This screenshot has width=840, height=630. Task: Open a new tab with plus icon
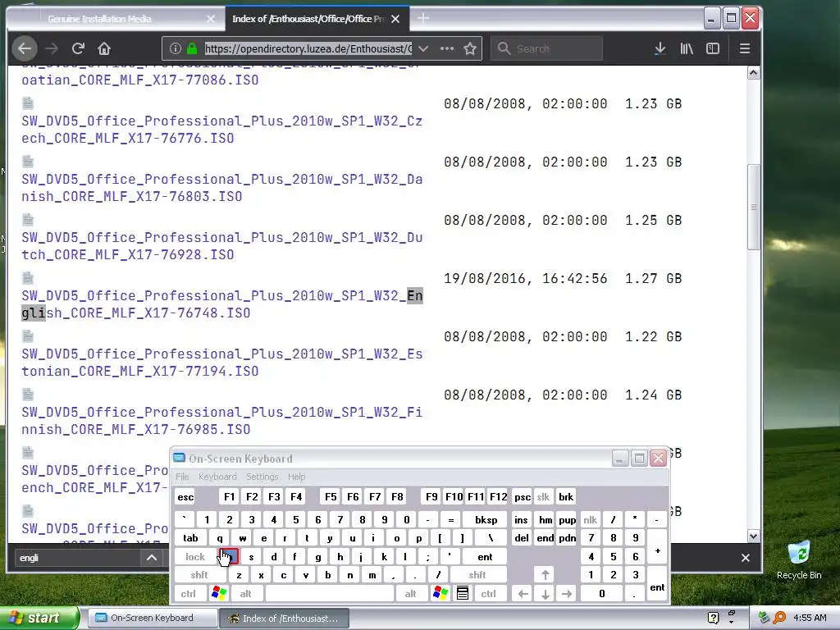coord(423,19)
